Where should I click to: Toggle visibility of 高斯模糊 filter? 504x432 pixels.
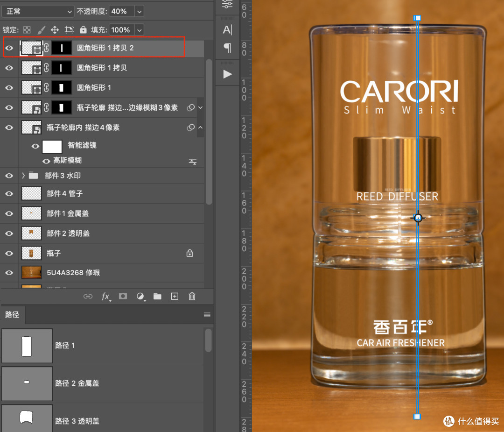46,161
